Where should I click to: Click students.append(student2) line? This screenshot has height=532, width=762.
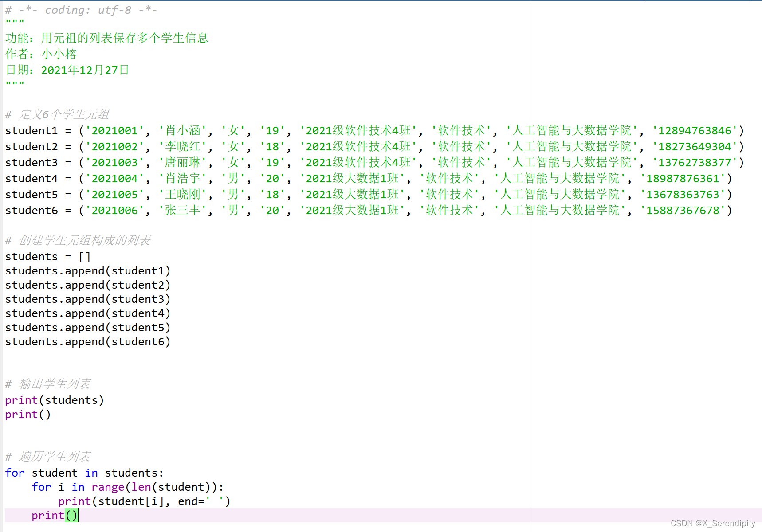88,285
